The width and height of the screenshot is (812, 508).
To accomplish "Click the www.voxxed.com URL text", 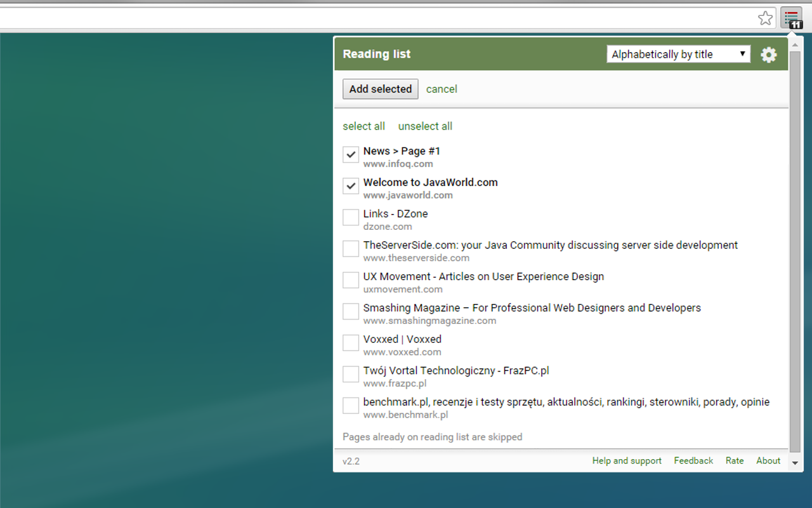I will 402,352.
